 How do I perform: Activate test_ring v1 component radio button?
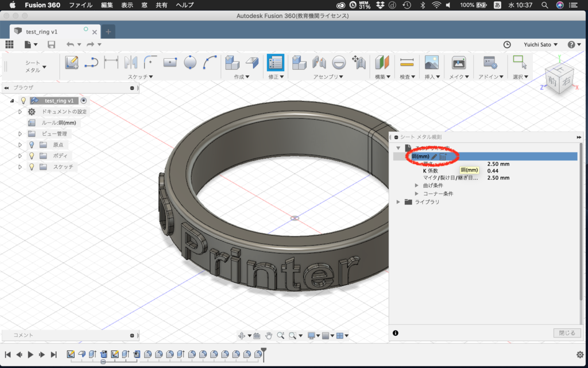pyautogui.click(x=84, y=101)
